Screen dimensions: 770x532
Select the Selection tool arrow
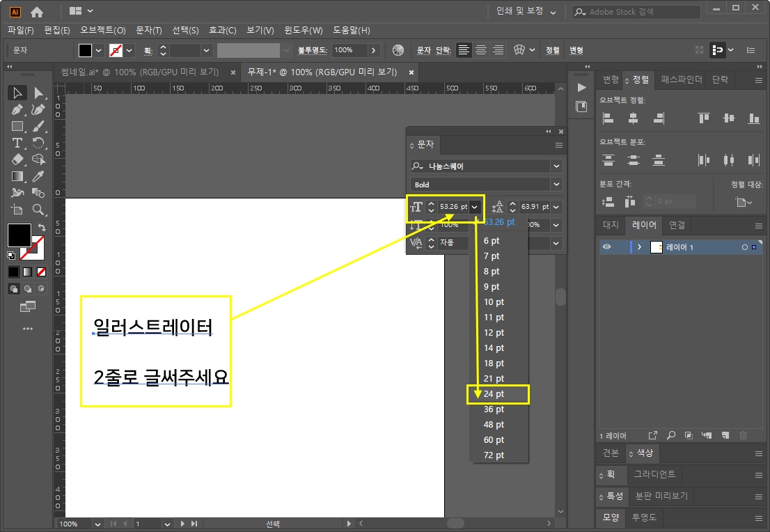tap(17, 93)
